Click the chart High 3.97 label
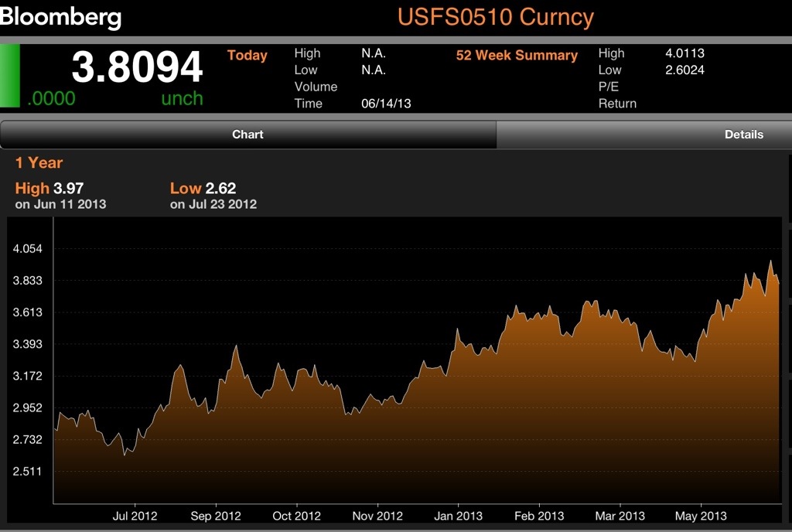The image size is (792, 532). point(49,189)
